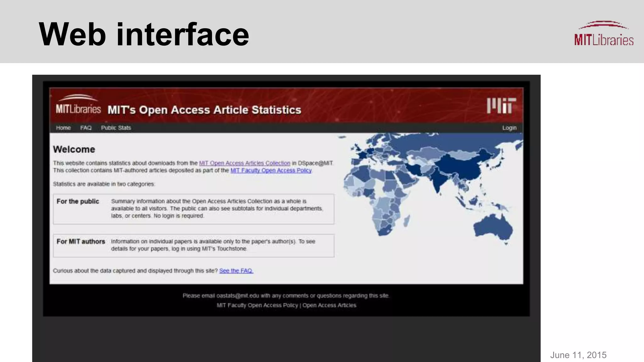This screenshot has height=362, width=644.
Task: Click footer MIT Faculty Open Access Policy link
Action: pos(257,305)
